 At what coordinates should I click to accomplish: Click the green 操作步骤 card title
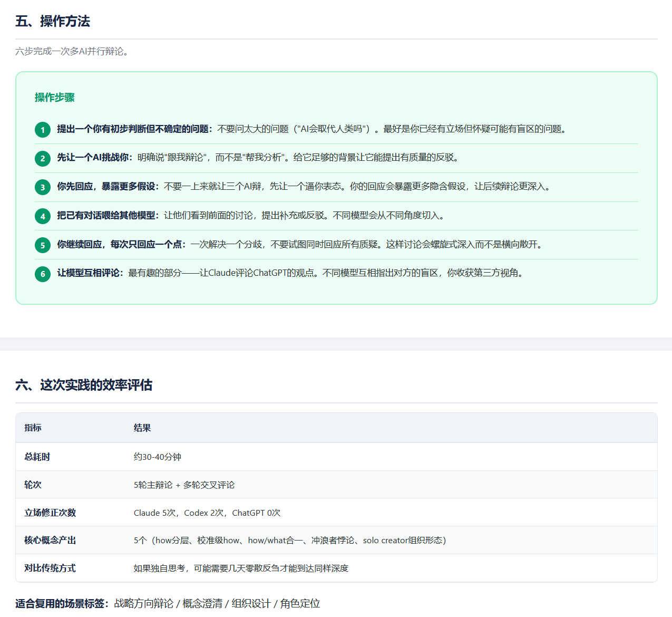coord(55,98)
